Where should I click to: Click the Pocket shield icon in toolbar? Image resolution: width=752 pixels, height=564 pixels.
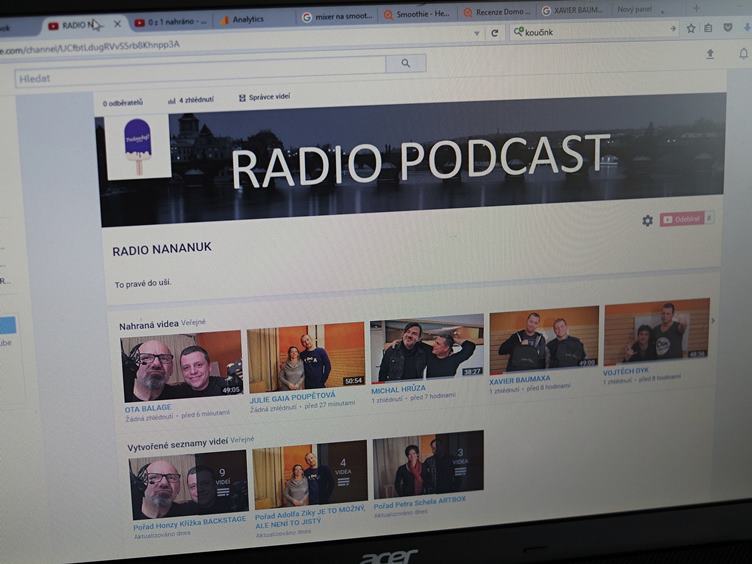(728, 28)
